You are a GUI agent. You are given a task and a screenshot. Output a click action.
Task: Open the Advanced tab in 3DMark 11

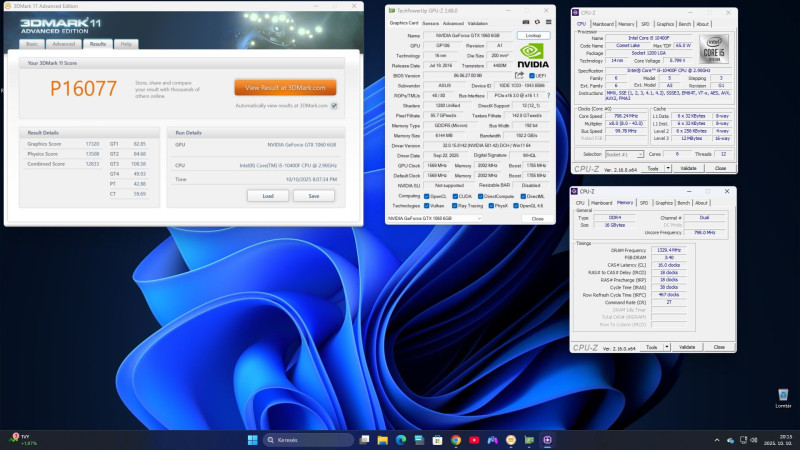tap(64, 44)
